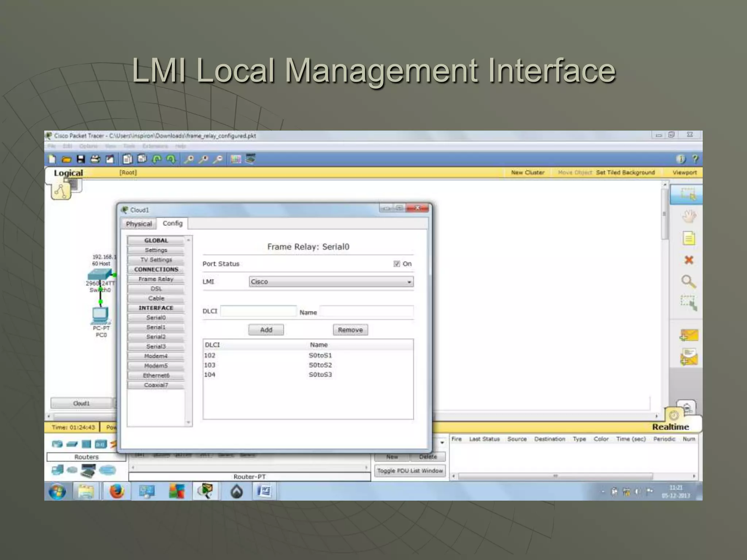The width and height of the screenshot is (747, 560).
Task: Select the Ethernet6 interface
Action: pyautogui.click(x=156, y=375)
